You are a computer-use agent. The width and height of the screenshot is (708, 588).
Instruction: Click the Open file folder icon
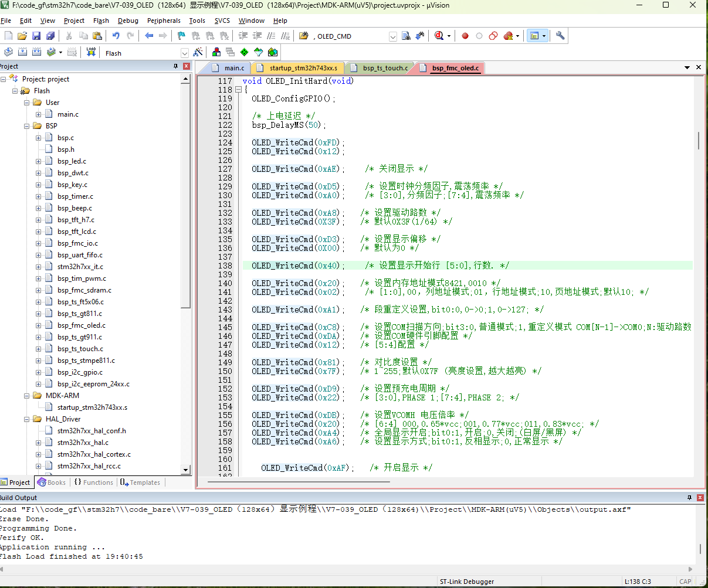(22, 36)
